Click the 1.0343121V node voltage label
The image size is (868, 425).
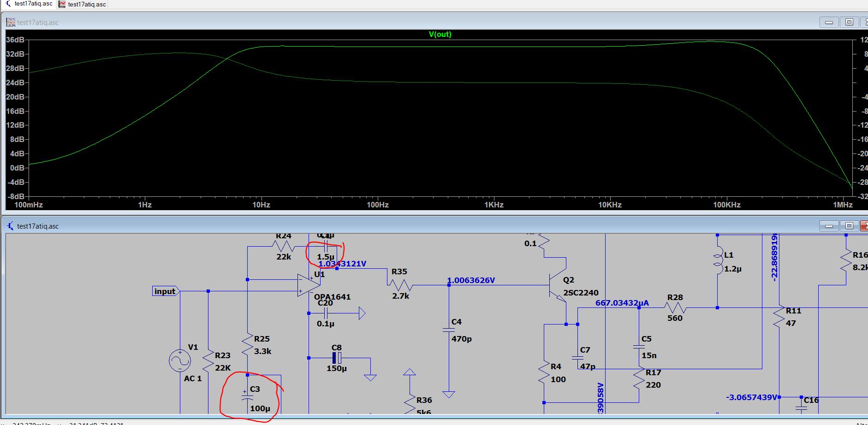point(342,264)
